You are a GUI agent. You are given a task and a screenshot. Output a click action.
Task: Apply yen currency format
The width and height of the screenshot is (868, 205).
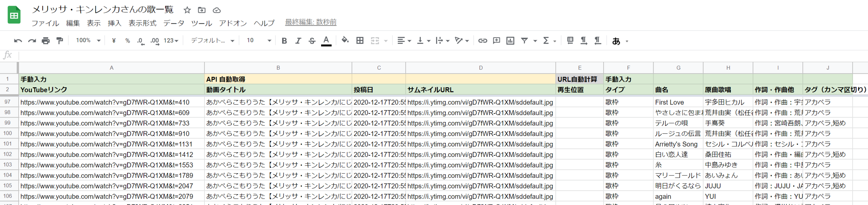pos(114,41)
